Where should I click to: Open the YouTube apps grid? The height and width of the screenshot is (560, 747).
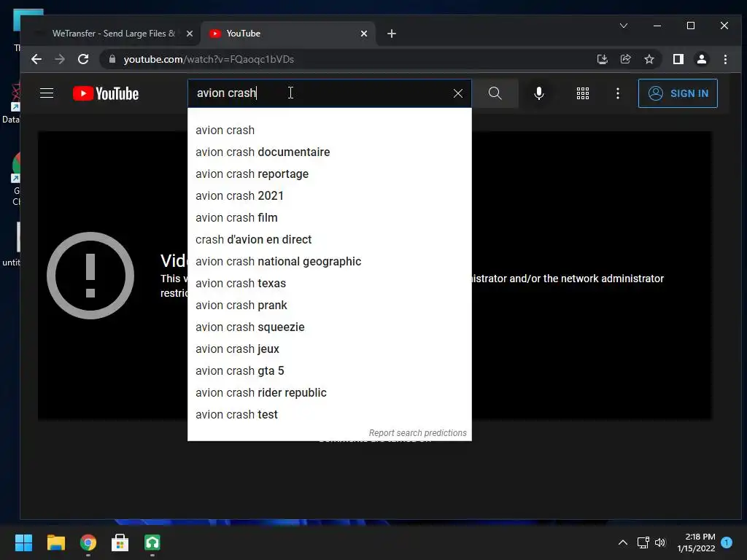pos(583,93)
